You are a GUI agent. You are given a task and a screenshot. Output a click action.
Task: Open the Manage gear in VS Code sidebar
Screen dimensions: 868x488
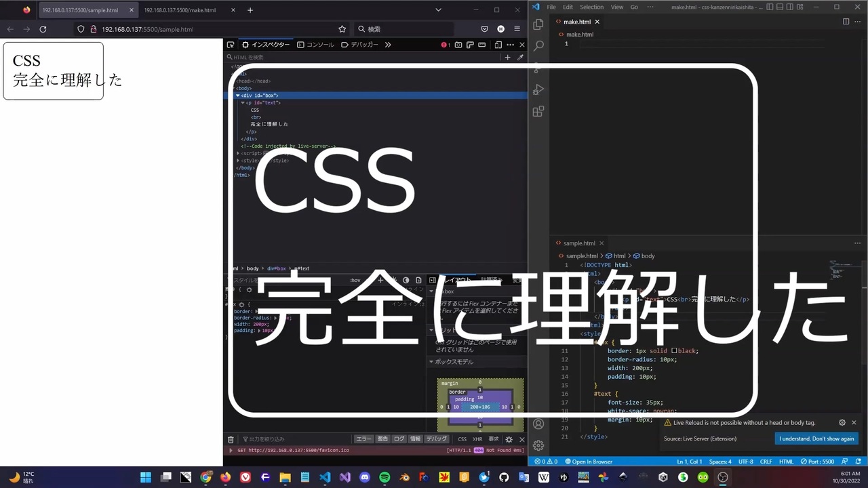[x=538, y=445]
